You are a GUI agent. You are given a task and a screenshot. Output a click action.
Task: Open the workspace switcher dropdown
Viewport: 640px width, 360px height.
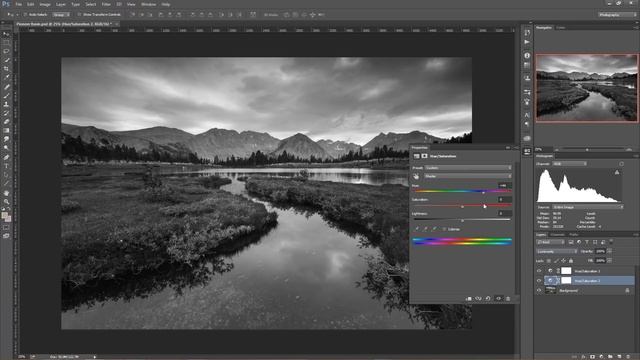click(617, 15)
